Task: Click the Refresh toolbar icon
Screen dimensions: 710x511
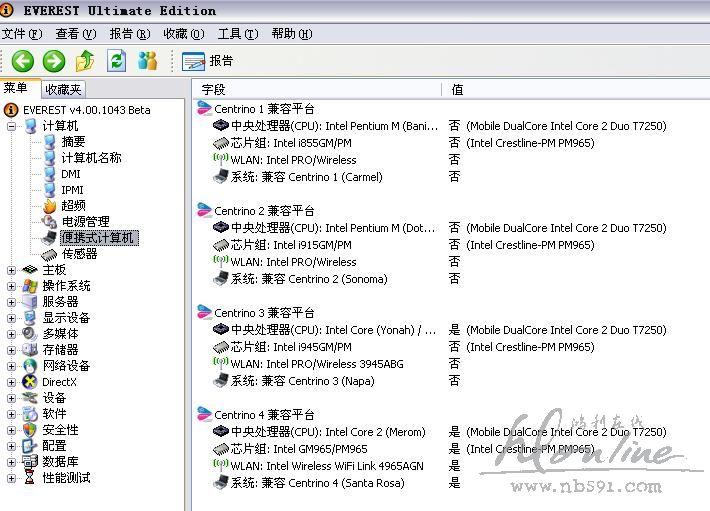Action: point(117,61)
